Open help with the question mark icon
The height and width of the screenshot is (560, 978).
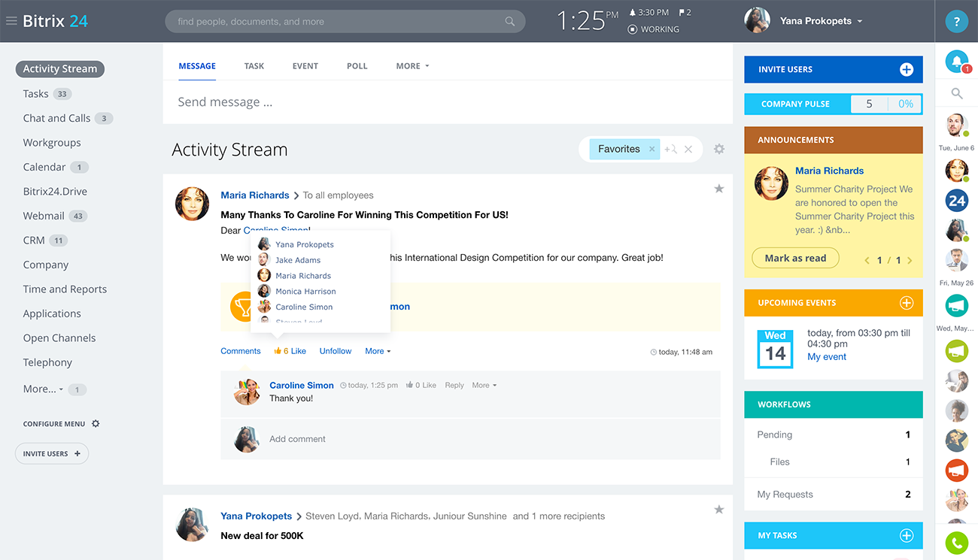(x=956, y=22)
